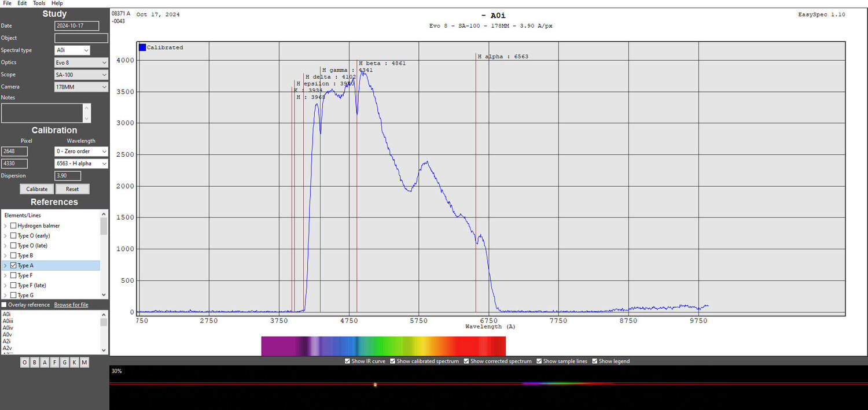Expand the Type F tree node
This screenshot has height=410, width=868.
[5, 275]
